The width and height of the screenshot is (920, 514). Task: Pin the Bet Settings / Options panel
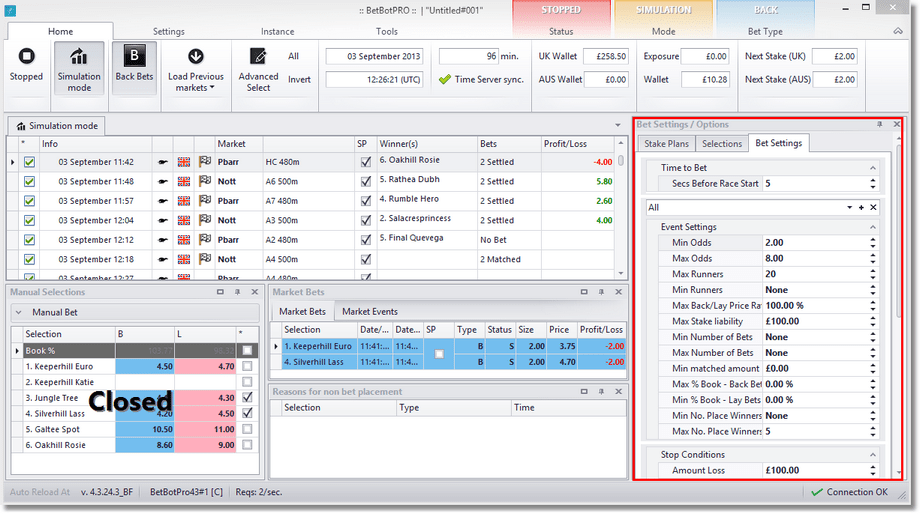pyautogui.click(x=880, y=124)
